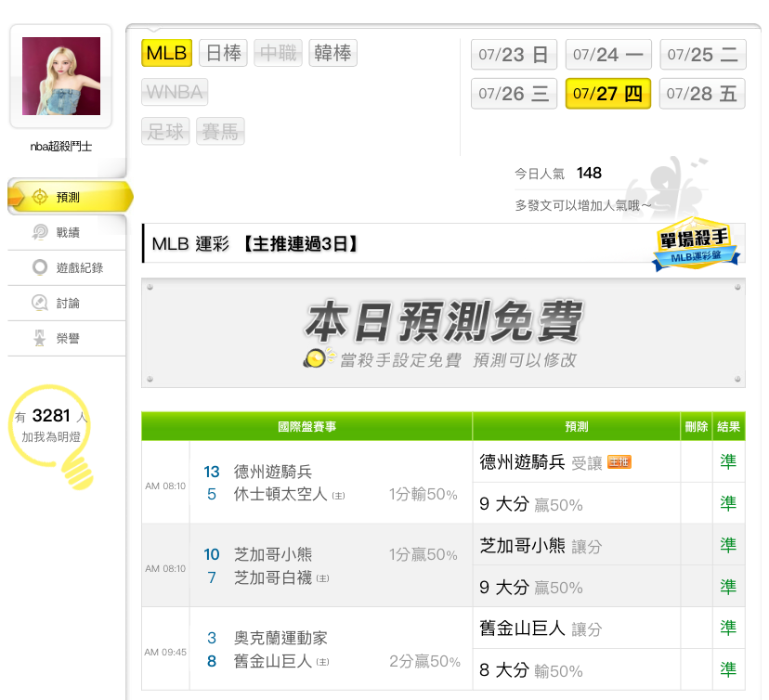Click the 今日人氣 148 value
Viewport: 769px width, 700px height.
point(589,173)
